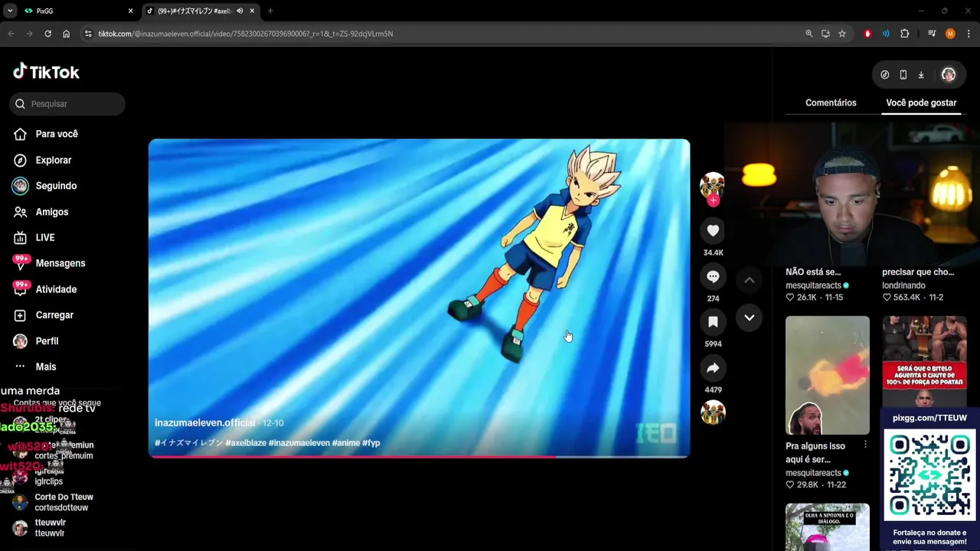The image size is (980, 551).
Task: Follow the creator via the red plus badge
Action: click(713, 201)
